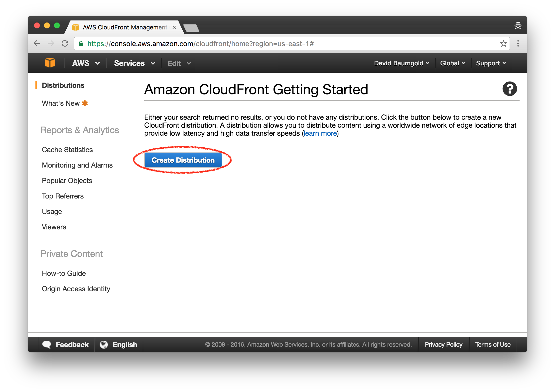Screen dimensions: 555x392
Task: Click the incognito spy icon
Action: (518, 26)
